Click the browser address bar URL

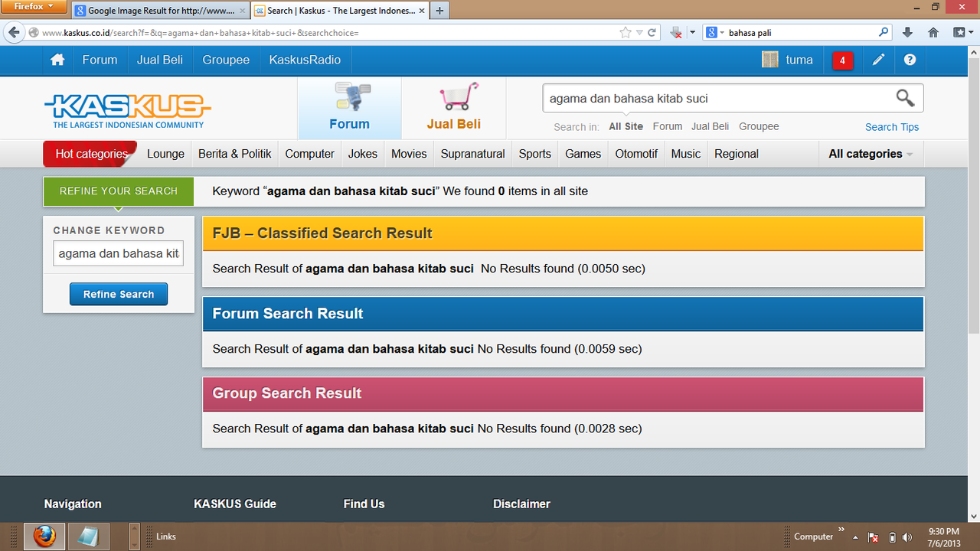click(329, 33)
